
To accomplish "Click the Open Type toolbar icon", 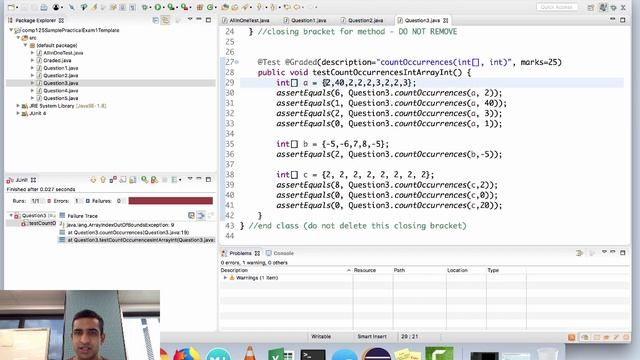I will (x=225, y=7).
